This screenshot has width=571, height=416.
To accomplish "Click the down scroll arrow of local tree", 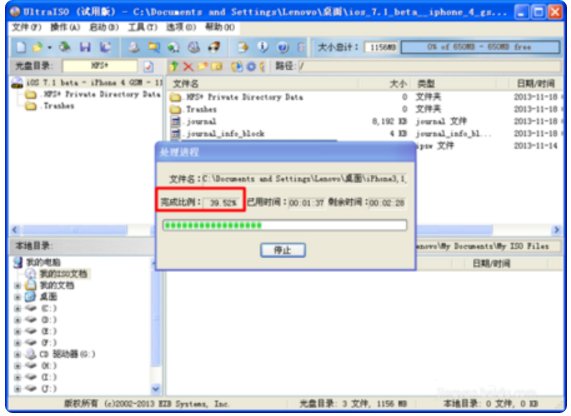I will [x=156, y=389].
